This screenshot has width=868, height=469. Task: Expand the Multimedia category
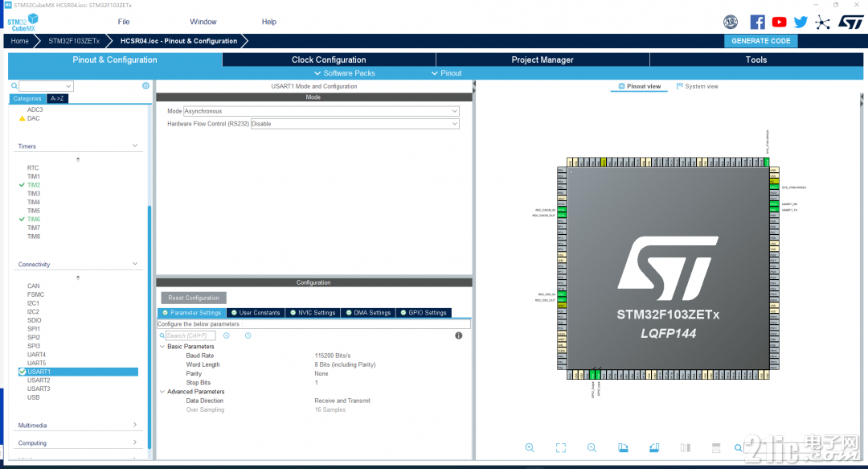[135, 426]
